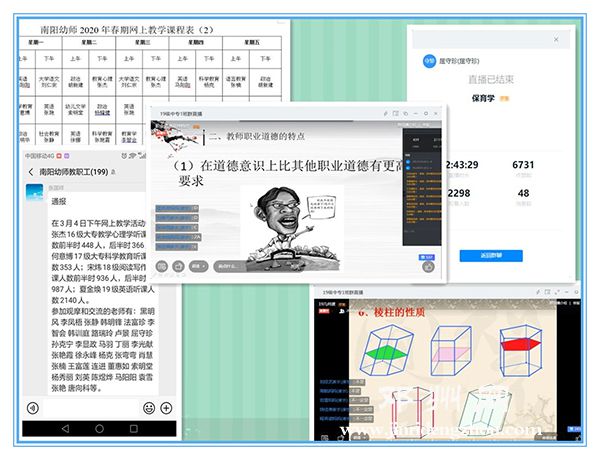This screenshot has height=460, width=600.
Task: Click the 星期五 column header in timetable
Action: pos(252,42)
